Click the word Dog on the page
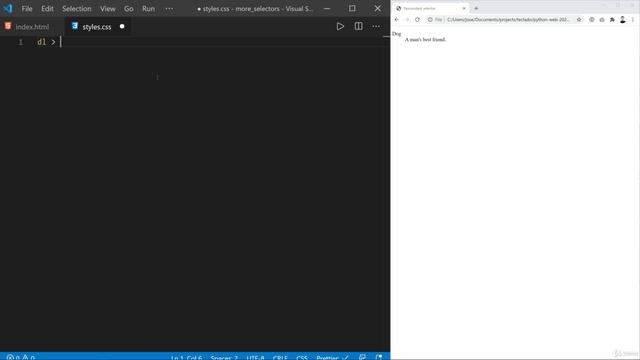This screenshot has height=360, width=640. [x=396, y=34]
